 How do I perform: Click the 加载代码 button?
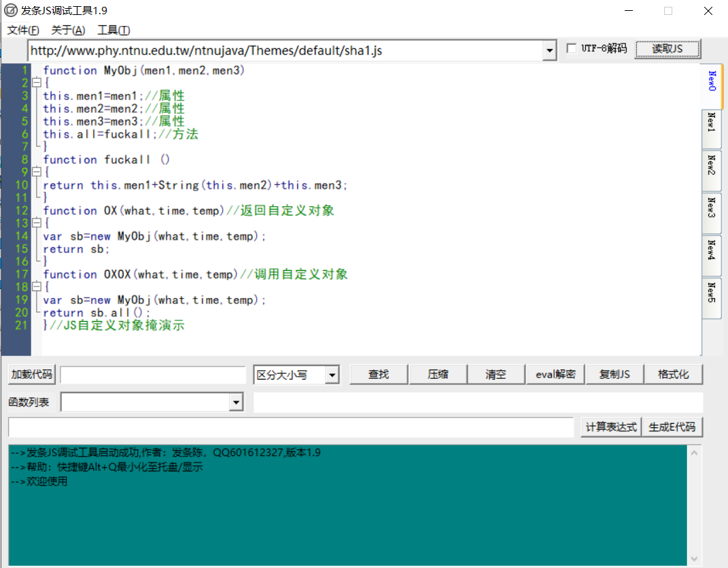(x=31, y=375)
